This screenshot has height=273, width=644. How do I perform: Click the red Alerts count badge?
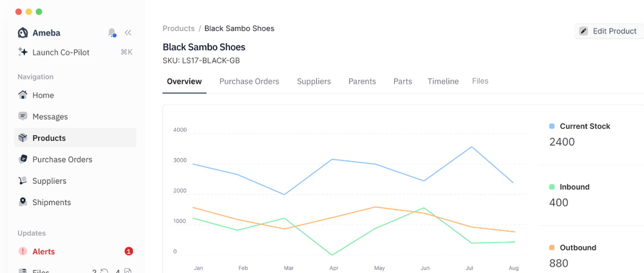129,252
